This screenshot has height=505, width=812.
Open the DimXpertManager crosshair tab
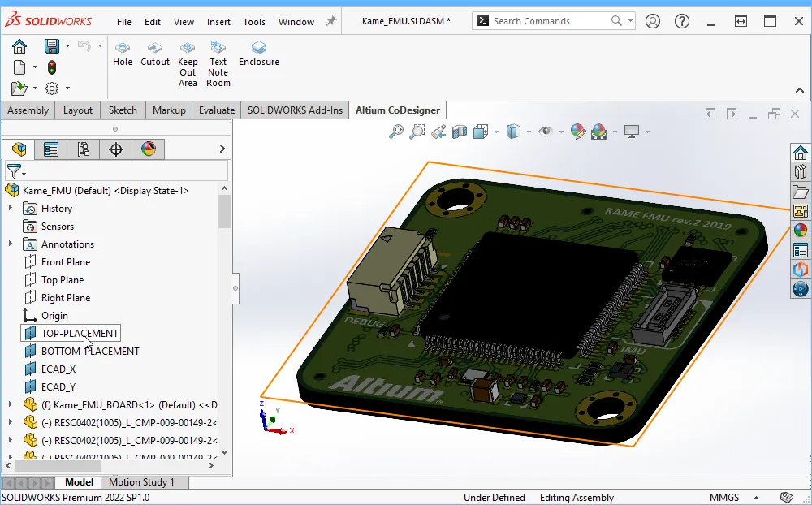coord(116,149)
